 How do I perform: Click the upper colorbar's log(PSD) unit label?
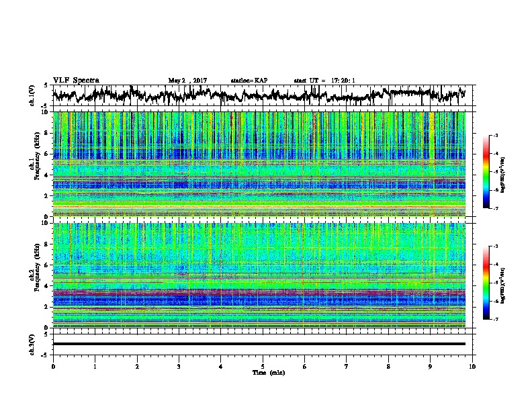502,175
